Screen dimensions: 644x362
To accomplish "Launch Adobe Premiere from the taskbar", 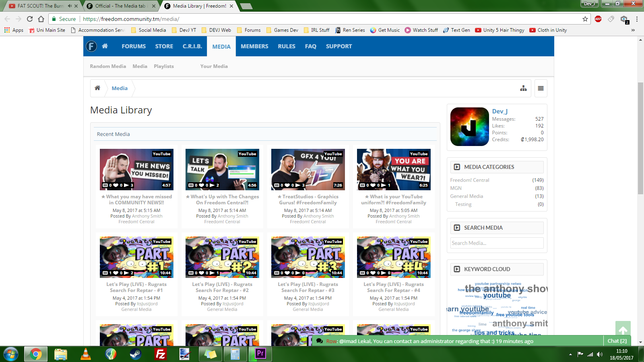I will pos(260,354).
